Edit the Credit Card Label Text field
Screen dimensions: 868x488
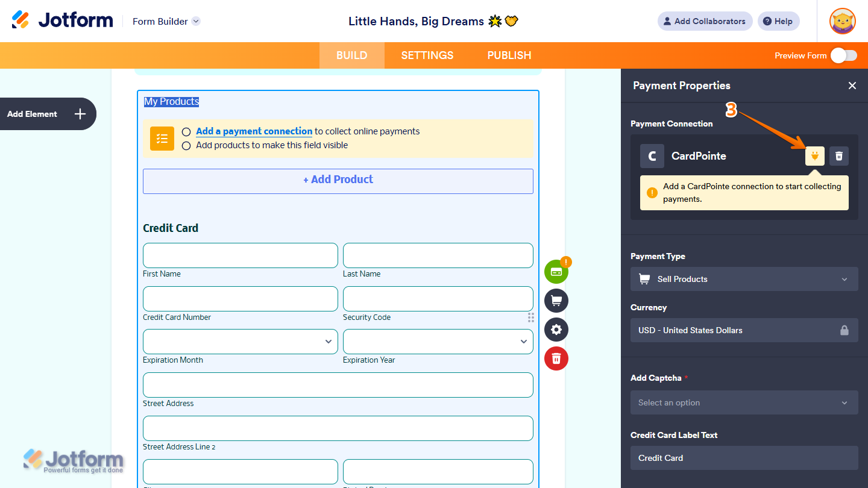click(x=744, y=458)
